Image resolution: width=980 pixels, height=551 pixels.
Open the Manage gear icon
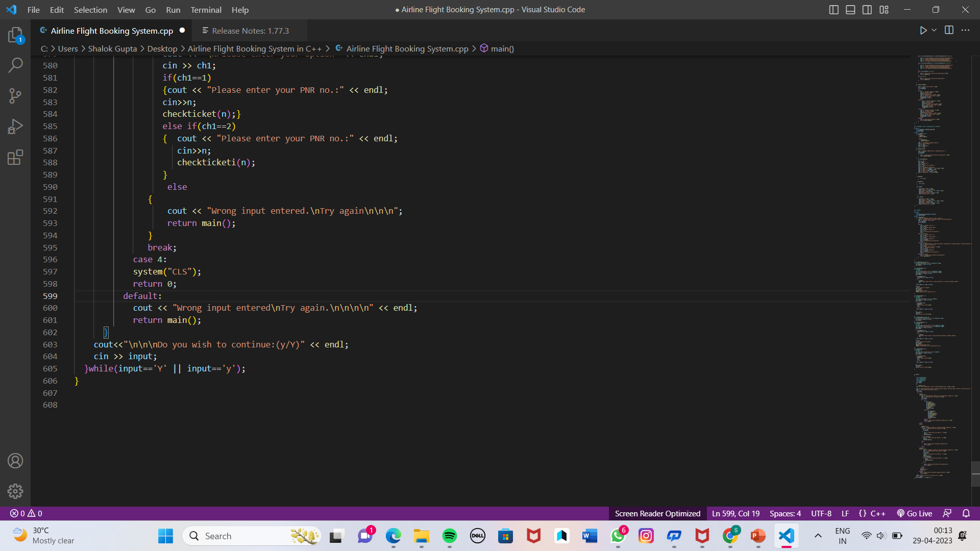(x=15, y=491)
